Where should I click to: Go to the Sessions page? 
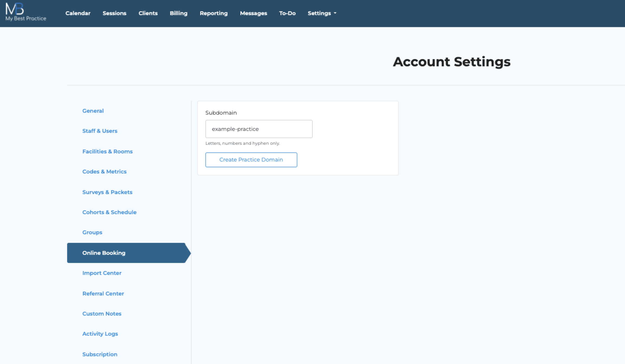tap(114, 13)
